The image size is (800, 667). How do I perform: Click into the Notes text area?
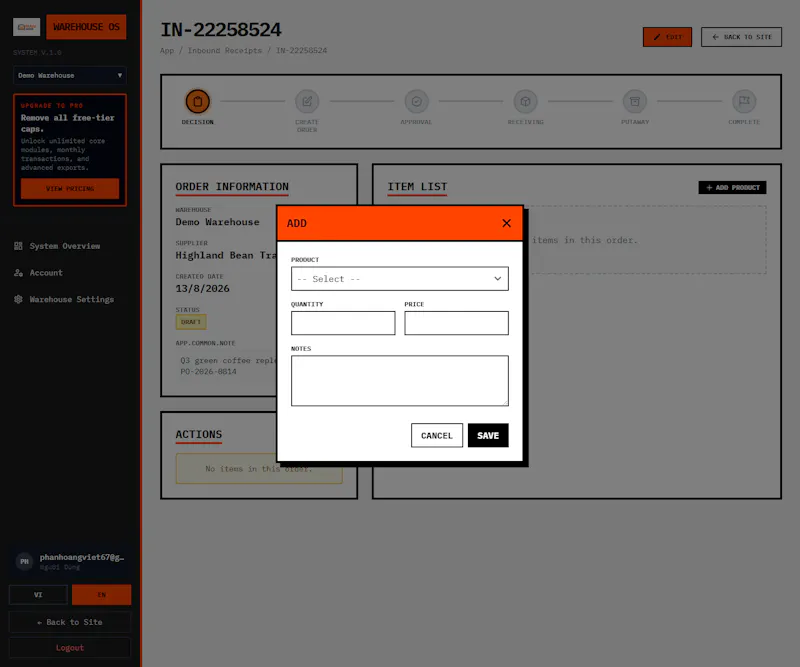click(399, 381)
